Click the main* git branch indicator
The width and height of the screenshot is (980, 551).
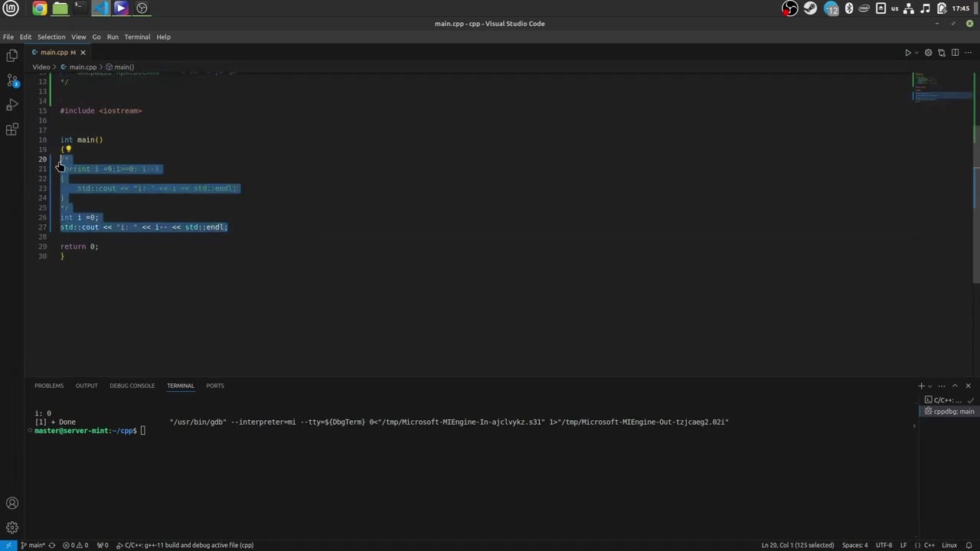(x=33, y=545)
